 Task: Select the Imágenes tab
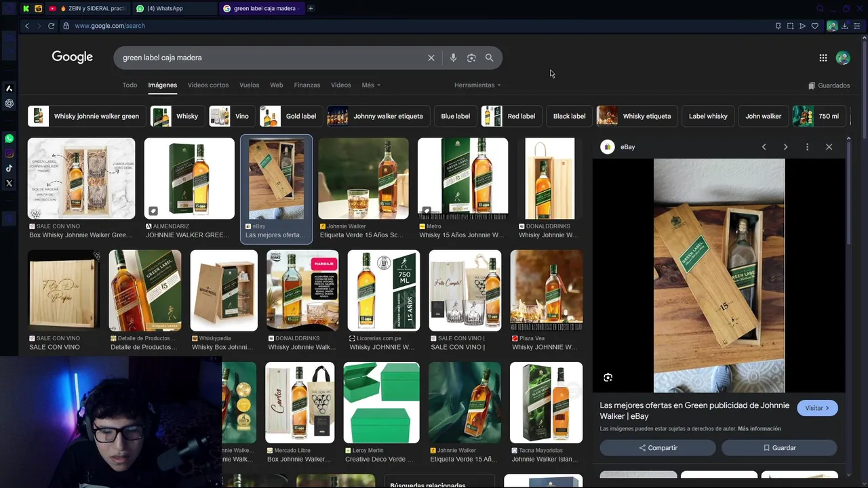click(163, 85)
